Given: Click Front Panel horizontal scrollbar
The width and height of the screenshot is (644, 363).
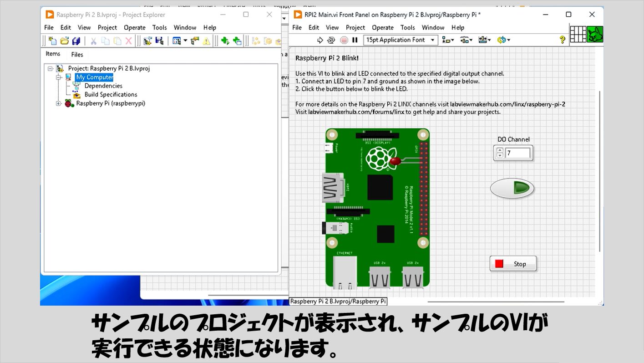Looking at the screenshot, I should click(496, 301).
